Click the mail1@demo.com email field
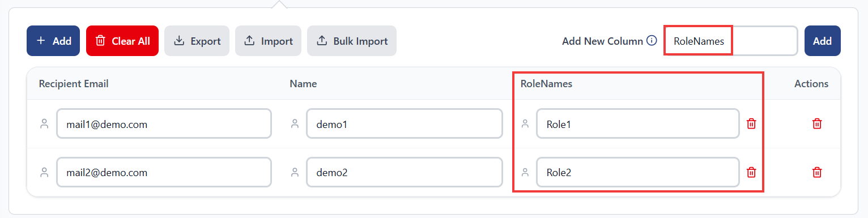The width and height of the screenshot is (868, 218). (x=164, y=123)
